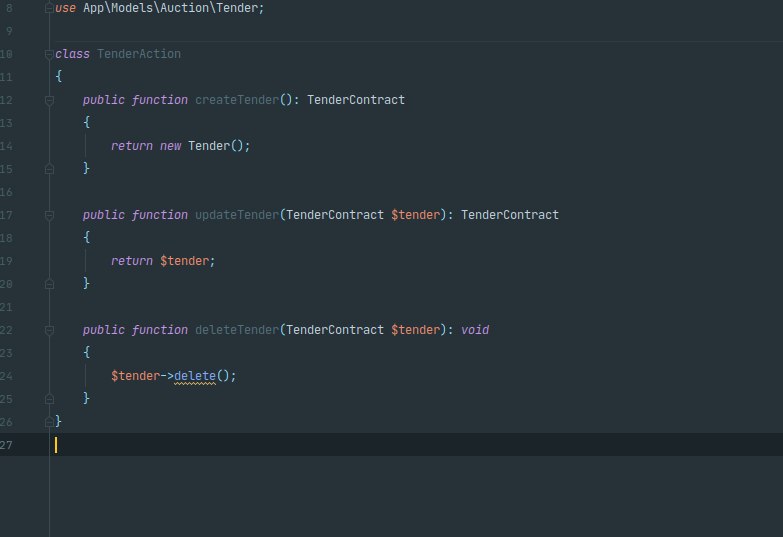Click the updateTender closing brace fold marker
This screenshot has height=537, width=783.
click(x=49, y=284)
